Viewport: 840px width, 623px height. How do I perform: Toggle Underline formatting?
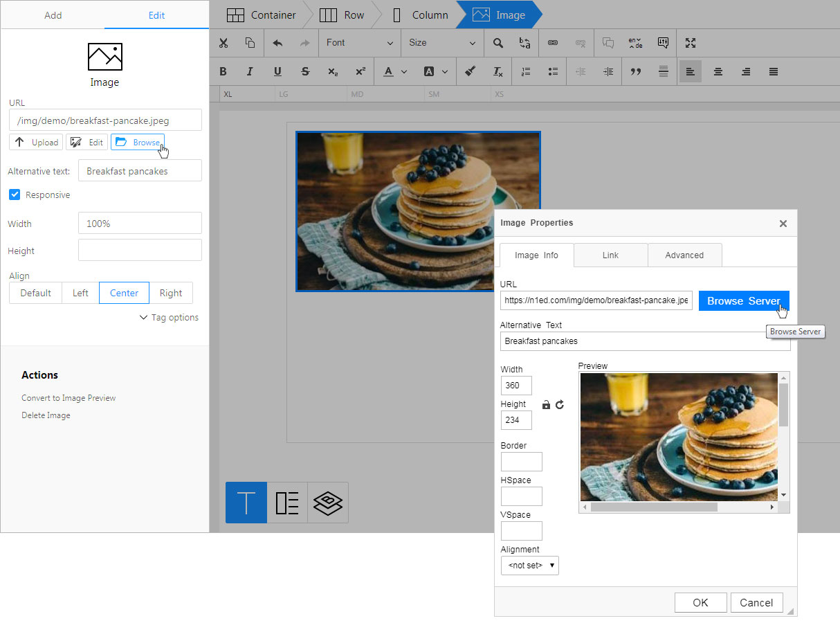(x=277, y=71)
